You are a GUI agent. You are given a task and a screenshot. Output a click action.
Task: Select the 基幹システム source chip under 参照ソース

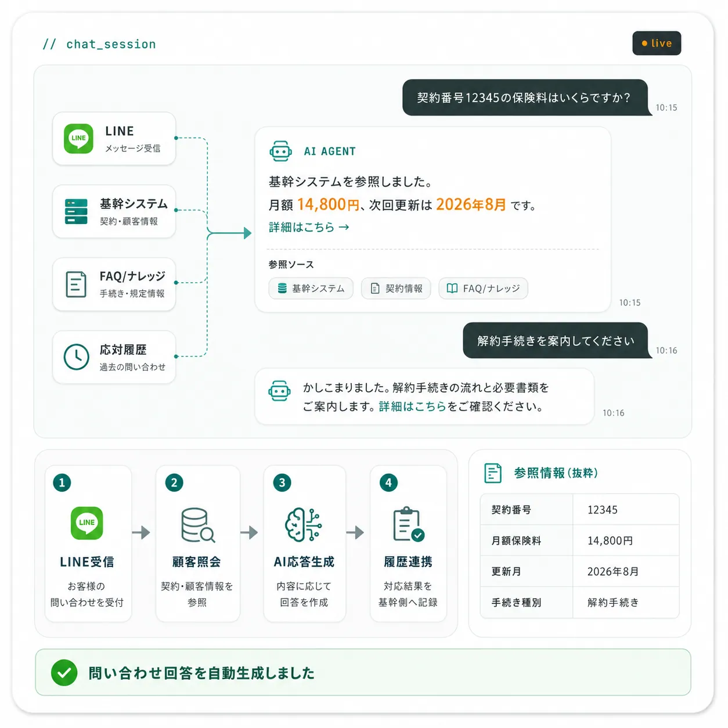tap(311, 289)
